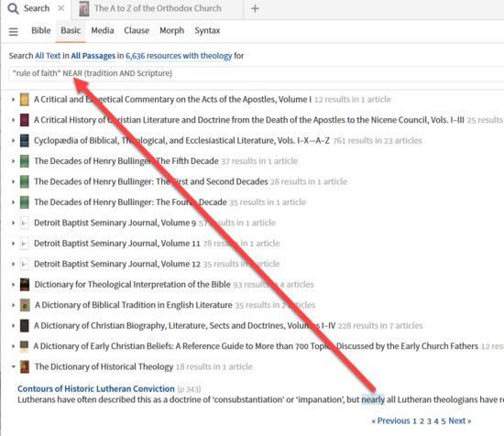Expand Critical and Exegetical Commentary on Acts results
This screenshot has height=436, width=504.
click(x=13, y=99)
